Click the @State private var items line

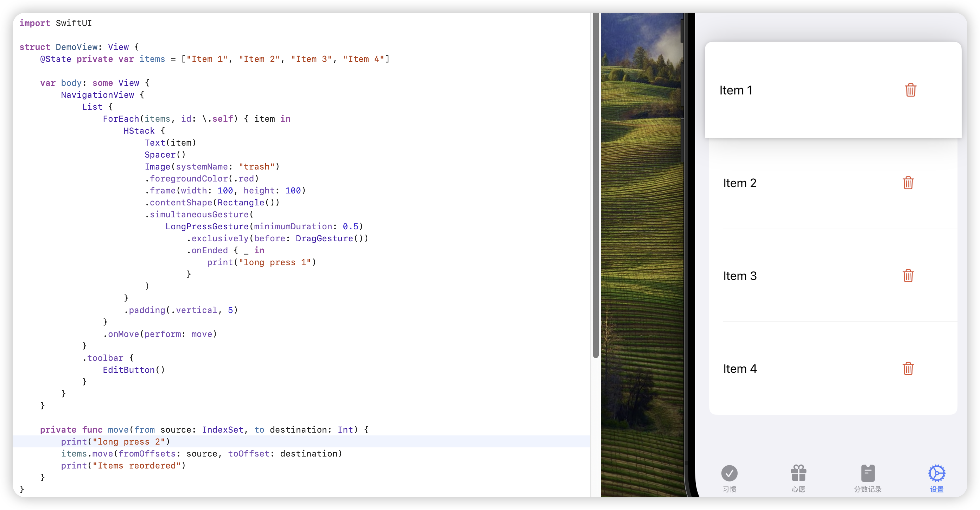pos(215,59)
